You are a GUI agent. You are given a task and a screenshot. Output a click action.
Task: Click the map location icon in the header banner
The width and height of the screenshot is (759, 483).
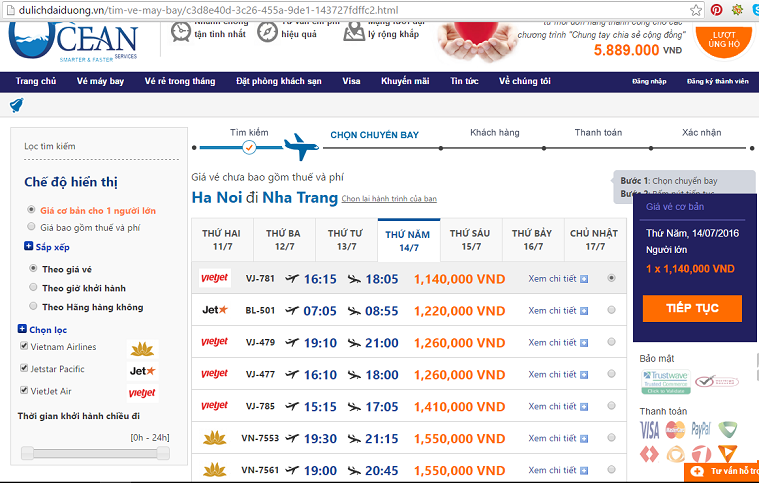354,32
